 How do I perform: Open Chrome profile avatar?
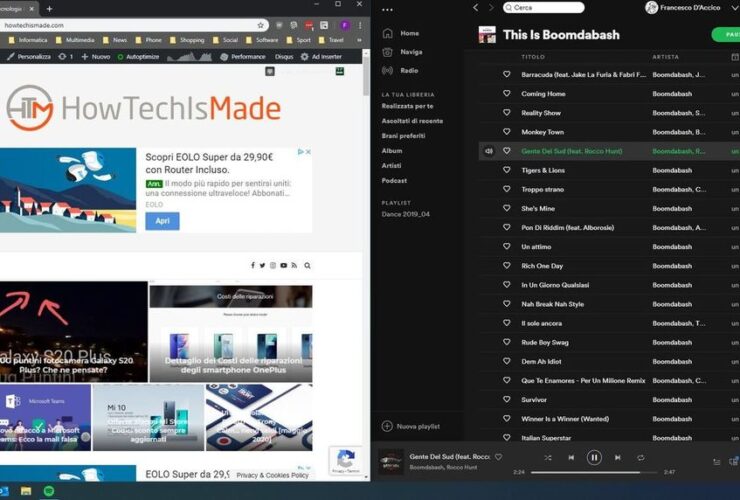[x=345, y=25]
